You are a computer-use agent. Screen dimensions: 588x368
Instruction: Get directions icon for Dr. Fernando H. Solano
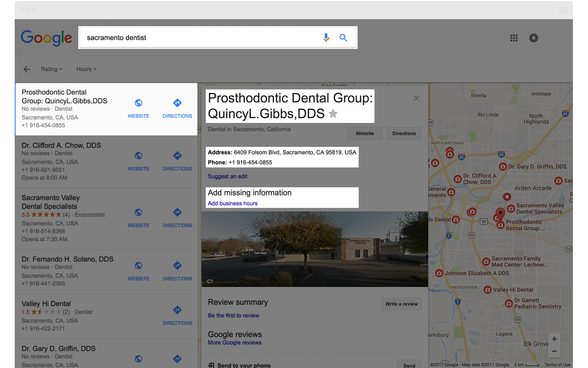[178, 266]
